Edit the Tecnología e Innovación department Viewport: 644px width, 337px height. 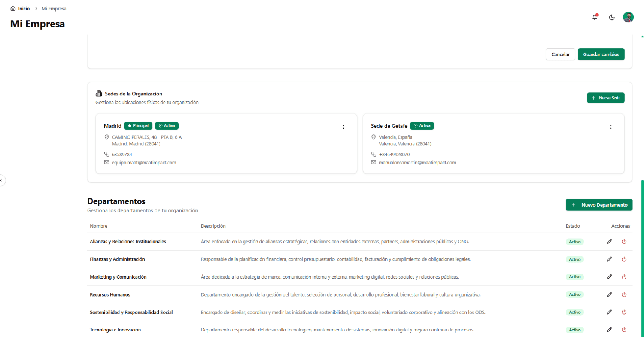(x=610, y=330)
